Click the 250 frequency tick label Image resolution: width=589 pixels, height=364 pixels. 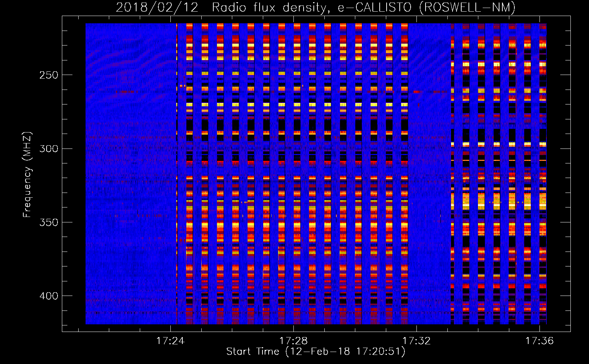pos(48,75)
